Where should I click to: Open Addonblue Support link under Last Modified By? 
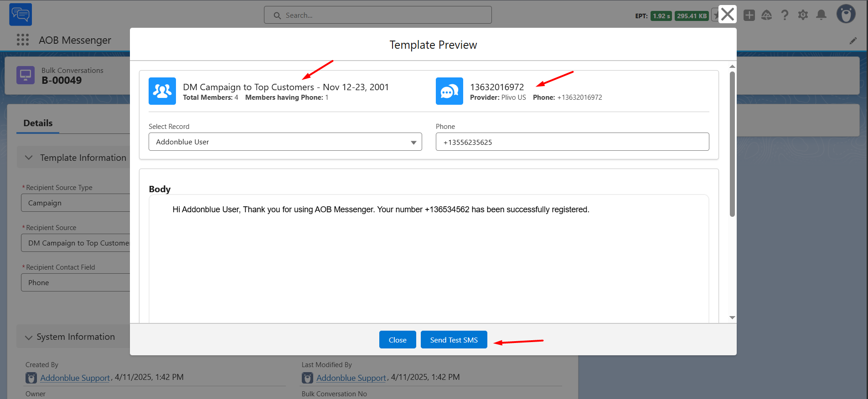351,378
